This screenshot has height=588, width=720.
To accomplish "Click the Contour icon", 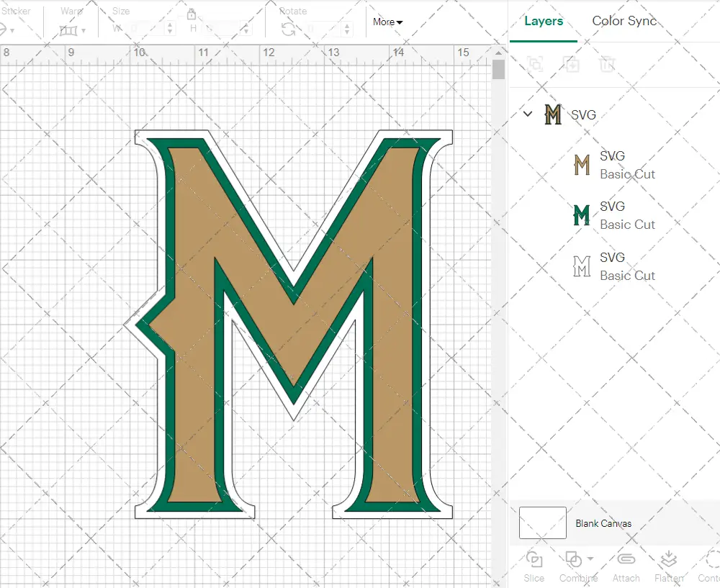I will click(711, 560).
